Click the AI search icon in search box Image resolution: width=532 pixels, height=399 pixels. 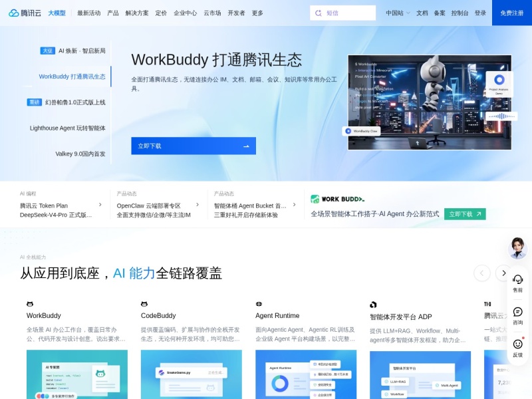319,13
